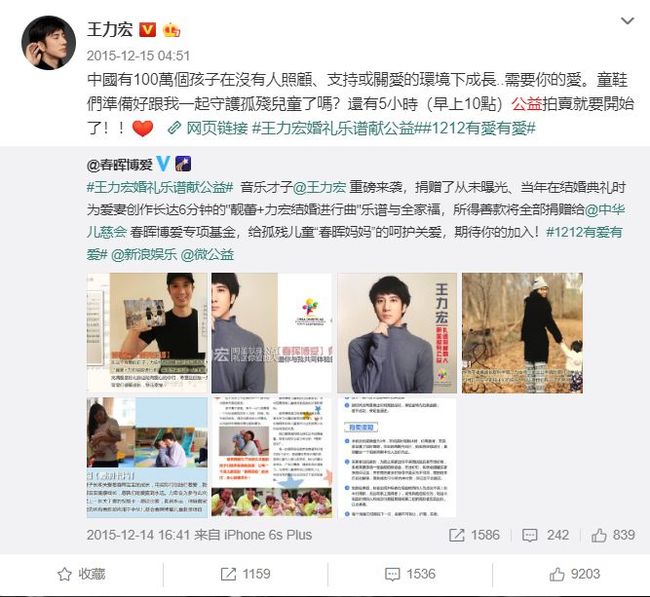
Task: Favorite the post with 收藏 star
Action: click(x=81, y=574)
